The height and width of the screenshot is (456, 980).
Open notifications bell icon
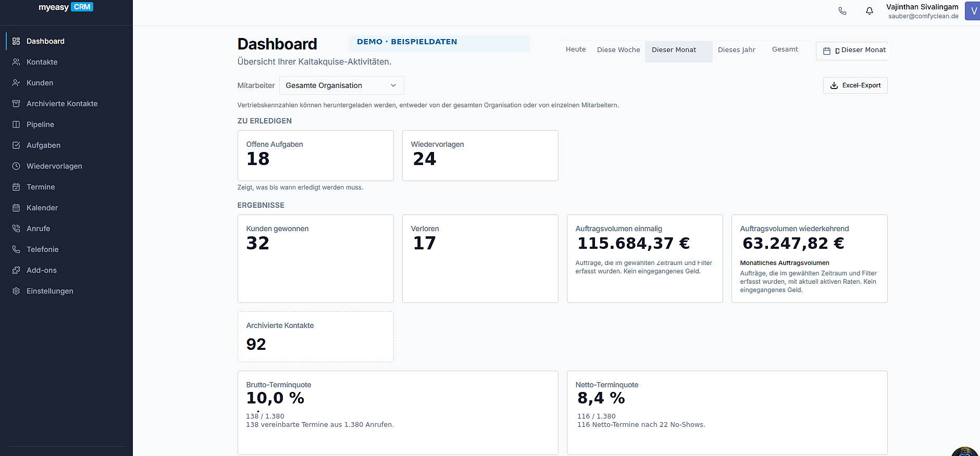click(x=870, y=11)
